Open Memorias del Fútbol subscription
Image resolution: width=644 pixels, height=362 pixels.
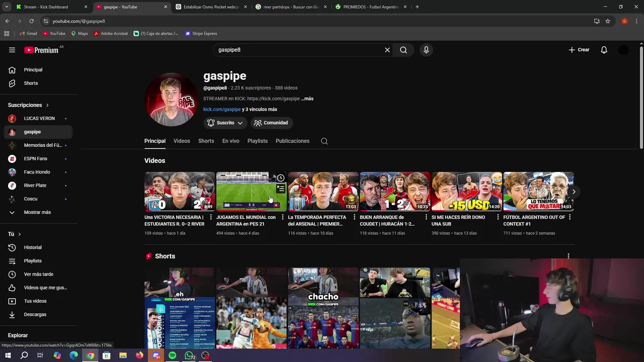pos(38,145)
